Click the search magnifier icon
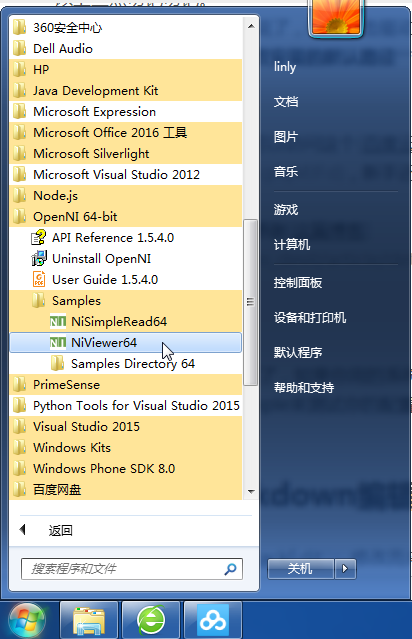Screen dimensions: 412x639 click(x=230, y=568)
